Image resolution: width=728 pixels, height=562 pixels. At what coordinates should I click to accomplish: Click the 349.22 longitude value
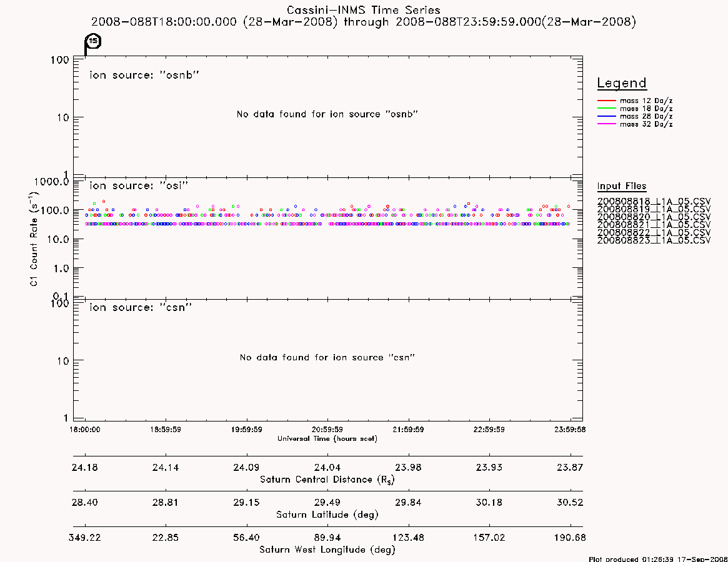point(85,538)
